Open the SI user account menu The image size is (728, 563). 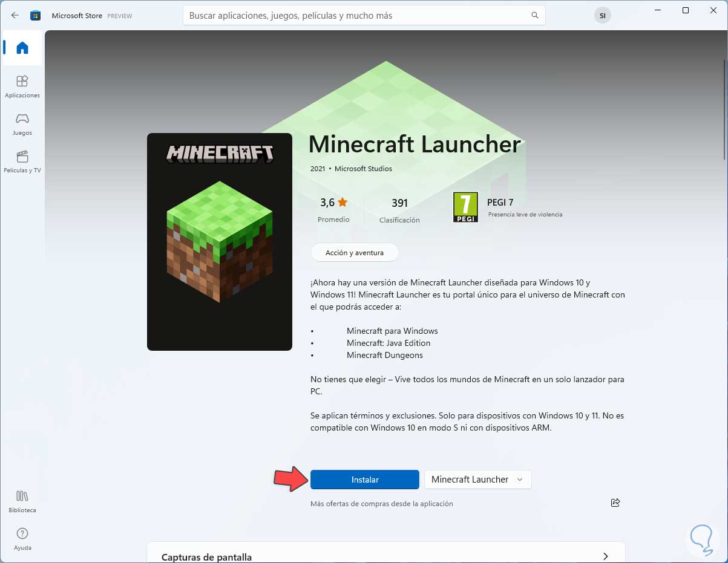point(603,15)
